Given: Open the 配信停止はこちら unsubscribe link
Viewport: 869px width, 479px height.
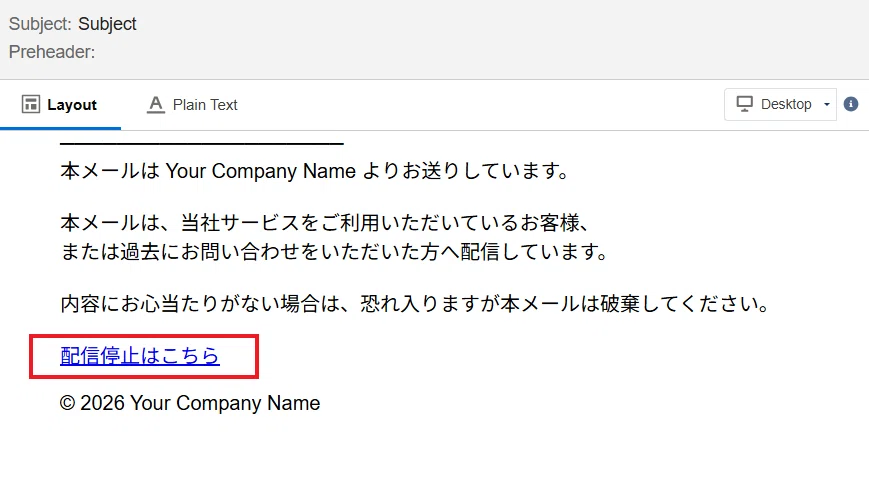Looking at the screenshot, I should point(140,356).
